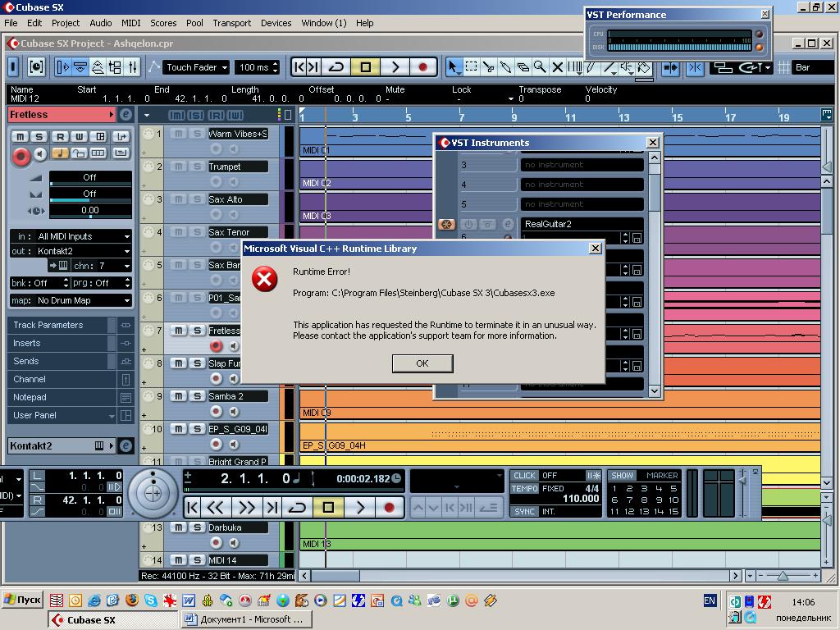This screenshot has height=630, width=840.
Task: Solo the Darbuka track
Action: [x=197, y=527]
